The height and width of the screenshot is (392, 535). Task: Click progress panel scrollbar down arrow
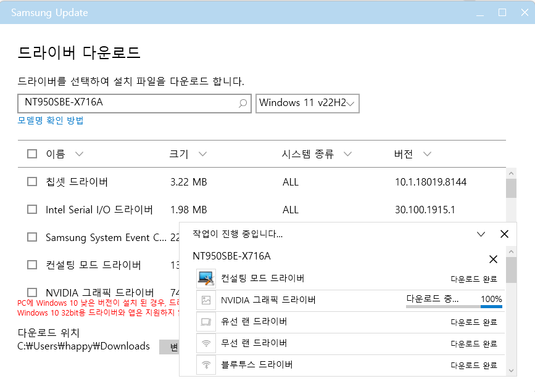(x=511, y=370)
